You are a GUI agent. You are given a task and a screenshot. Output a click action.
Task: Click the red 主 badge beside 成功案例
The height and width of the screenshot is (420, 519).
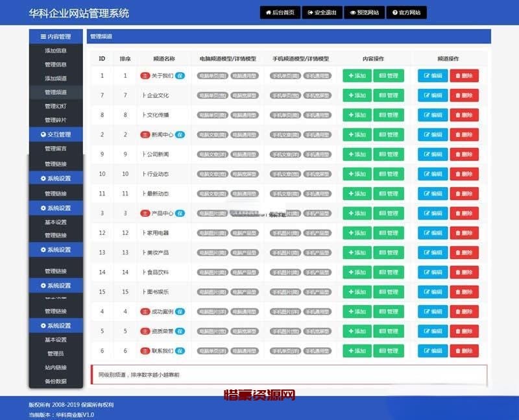point(145,312)
